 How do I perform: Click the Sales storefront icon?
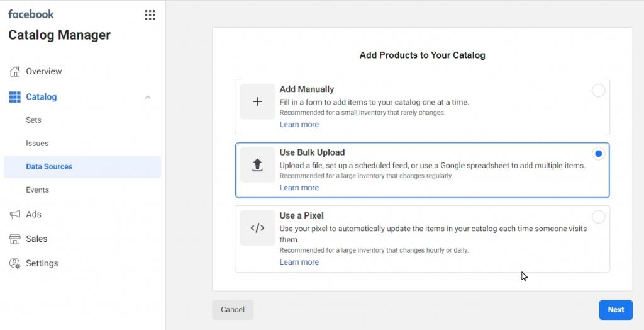click(15, 239)
